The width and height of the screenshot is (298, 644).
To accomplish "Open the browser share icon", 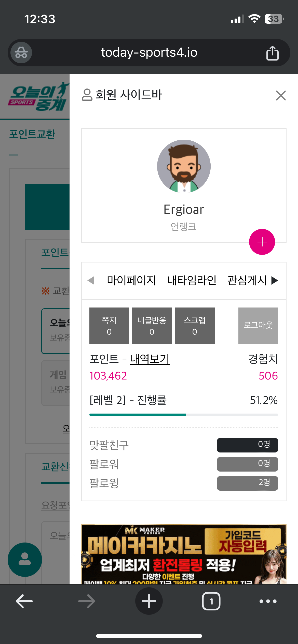I will click(x=272, y=53).
